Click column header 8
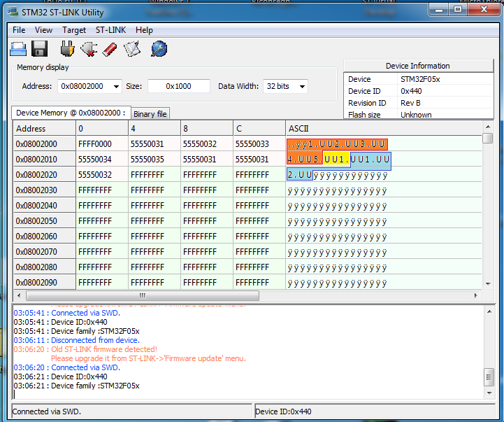The image size is (504, 422). coord(207,129)
